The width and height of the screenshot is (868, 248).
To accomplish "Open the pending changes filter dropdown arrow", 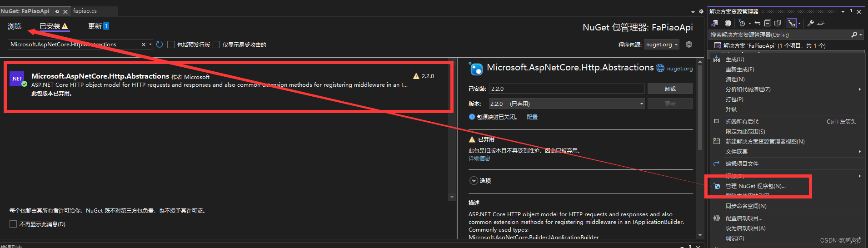I will tap(749, 23).
